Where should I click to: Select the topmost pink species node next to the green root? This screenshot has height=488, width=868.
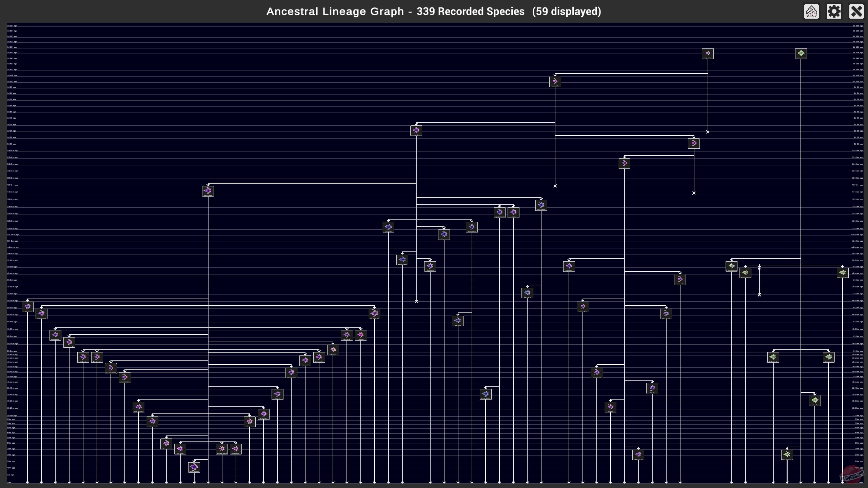[708, 54]
